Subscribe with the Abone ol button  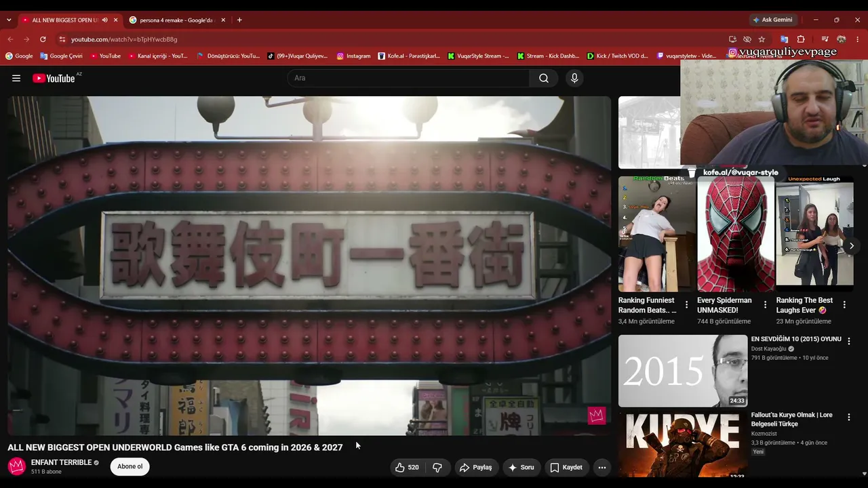point(130,467)
